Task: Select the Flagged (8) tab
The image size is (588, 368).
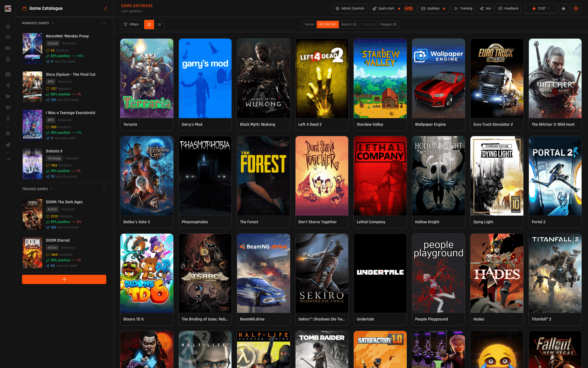Action: coord(388,25)
